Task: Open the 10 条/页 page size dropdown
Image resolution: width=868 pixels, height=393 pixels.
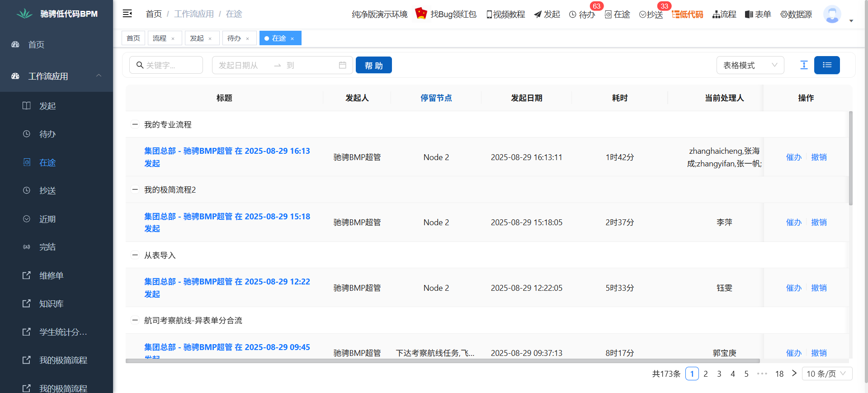Action: pyautogui.click(x=827, y=374)
